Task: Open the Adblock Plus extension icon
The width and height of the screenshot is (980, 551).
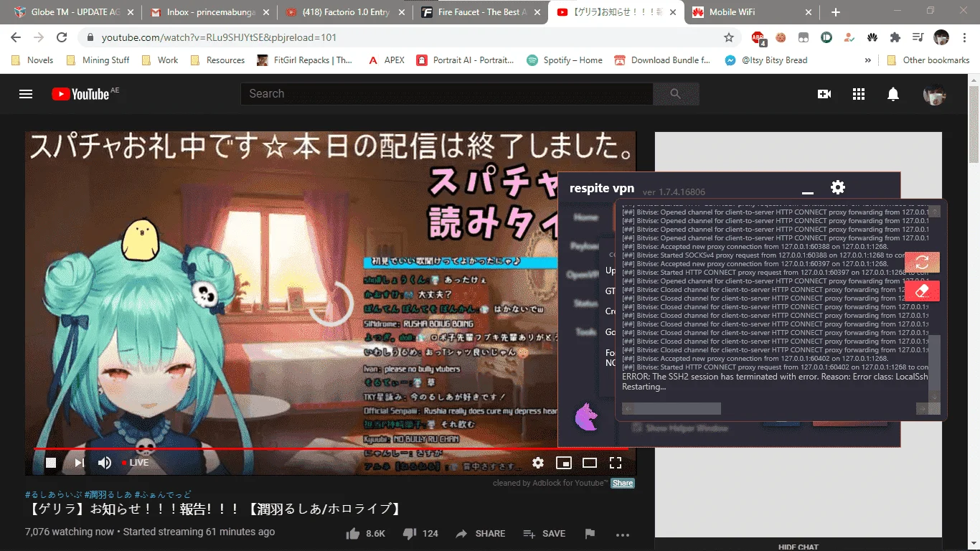Action: [x=758, y=37]
